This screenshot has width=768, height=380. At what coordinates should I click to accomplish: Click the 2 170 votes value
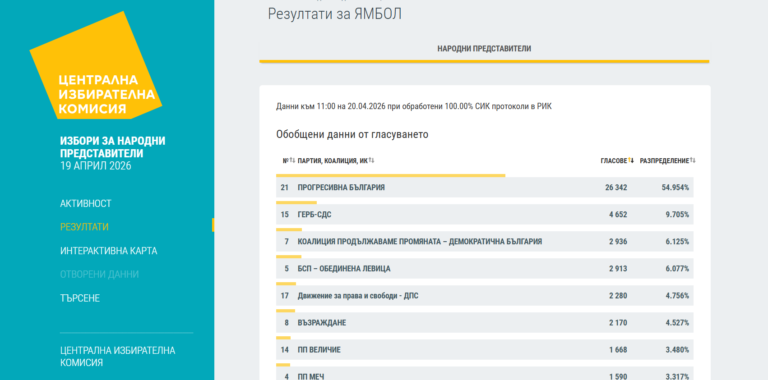[x=618, y=323]
